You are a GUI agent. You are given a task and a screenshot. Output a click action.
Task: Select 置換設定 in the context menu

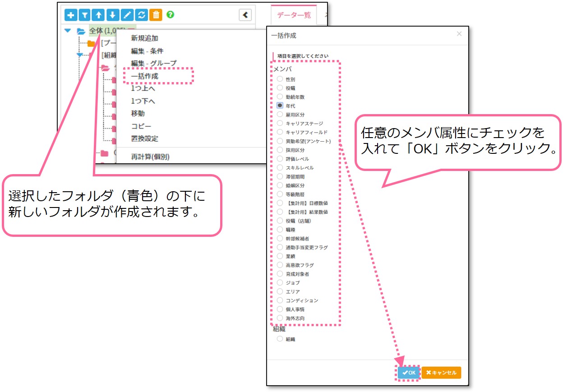[145, 138]
